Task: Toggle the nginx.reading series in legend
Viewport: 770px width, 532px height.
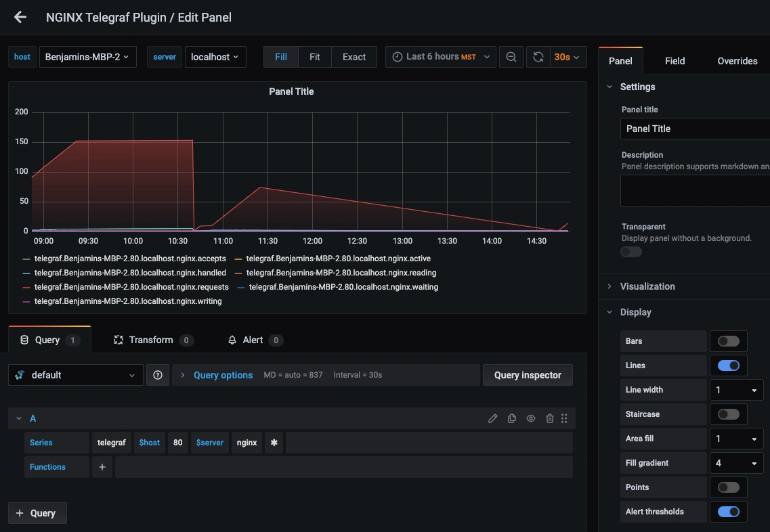Action: (341, 273)
